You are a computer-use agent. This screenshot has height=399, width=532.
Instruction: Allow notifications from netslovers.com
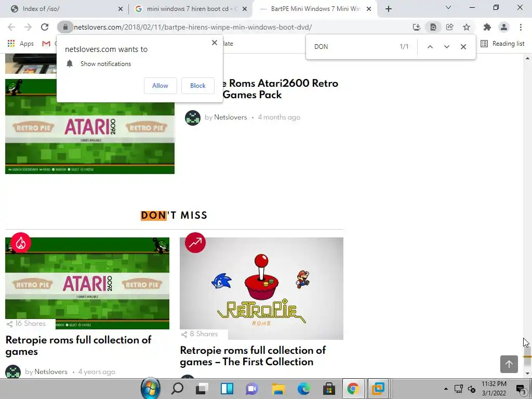coord(160,86)
